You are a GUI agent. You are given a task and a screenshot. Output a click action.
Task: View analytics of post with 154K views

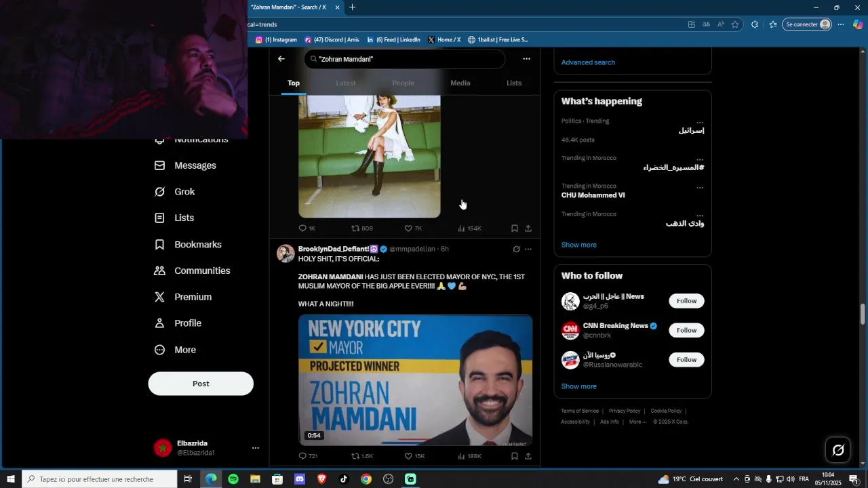[469, 228]
